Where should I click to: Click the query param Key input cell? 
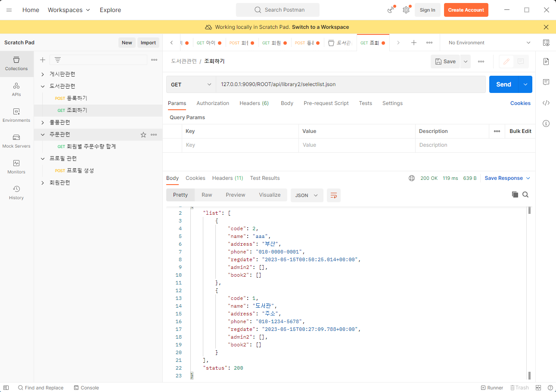pyautogui.click(x=240, y=145)
